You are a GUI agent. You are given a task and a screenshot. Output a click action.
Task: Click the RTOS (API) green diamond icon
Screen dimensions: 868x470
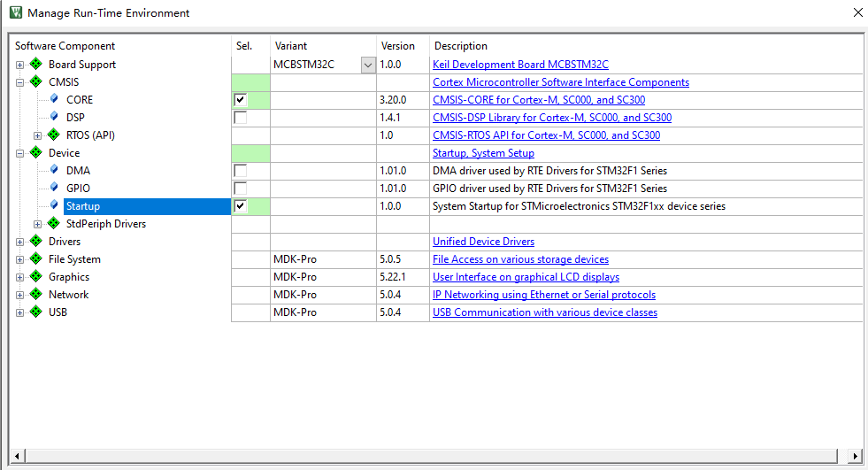[54, 135]
